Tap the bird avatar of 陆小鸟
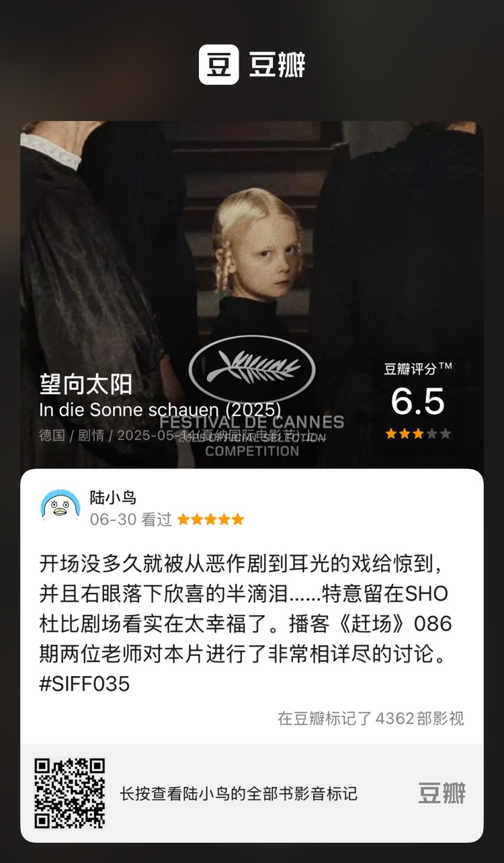 [x=60, y=506]
